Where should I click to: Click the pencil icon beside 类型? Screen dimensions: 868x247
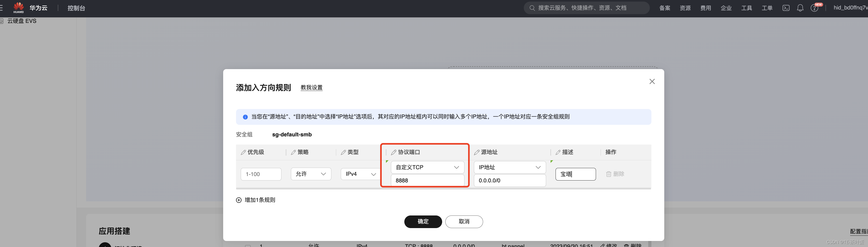point(343,152)
